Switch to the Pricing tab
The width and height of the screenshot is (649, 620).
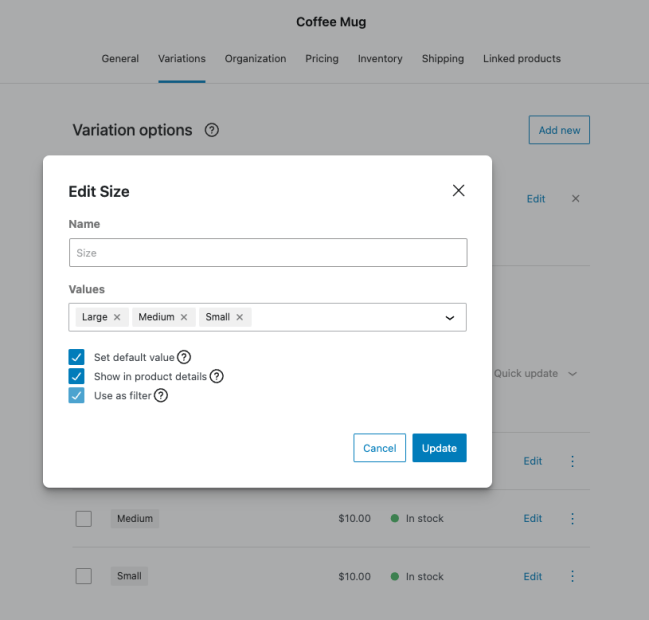point(322,59)
